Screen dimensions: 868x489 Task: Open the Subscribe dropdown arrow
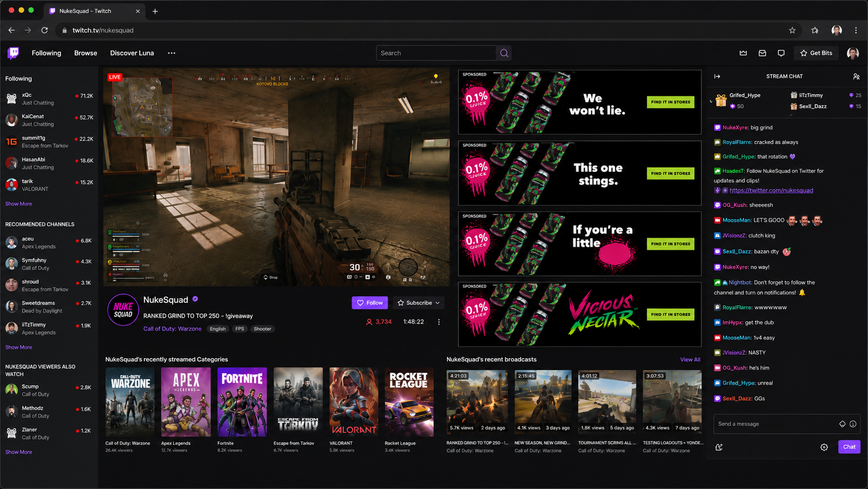click(x=438, y=303)
